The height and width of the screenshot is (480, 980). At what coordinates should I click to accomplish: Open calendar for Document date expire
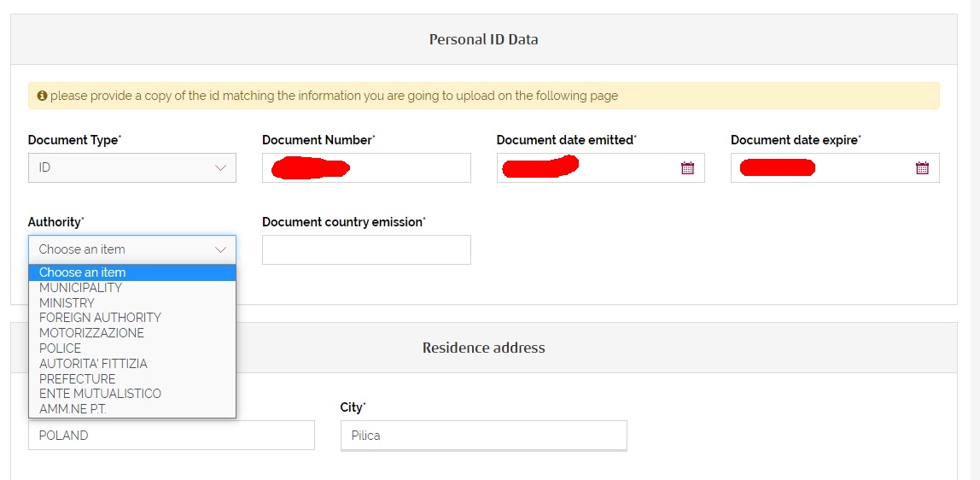(x=922, y=167)
